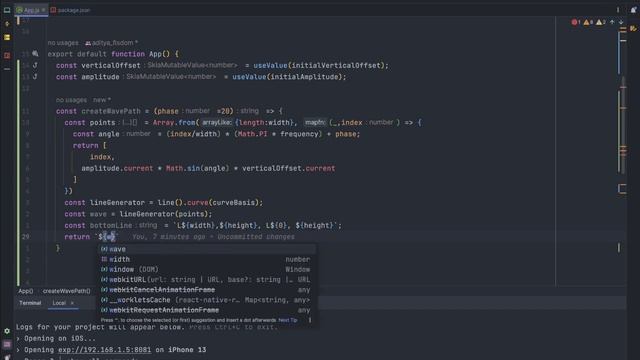Close the App.js editor tab
Image resolution: width=640 pixels, height=360 pixels.
click(x=43, y=10)
